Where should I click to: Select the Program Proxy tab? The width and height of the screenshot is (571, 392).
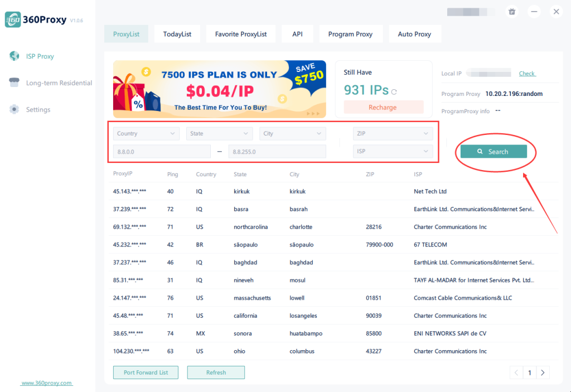pyautogui.click(x=350, y=34)
